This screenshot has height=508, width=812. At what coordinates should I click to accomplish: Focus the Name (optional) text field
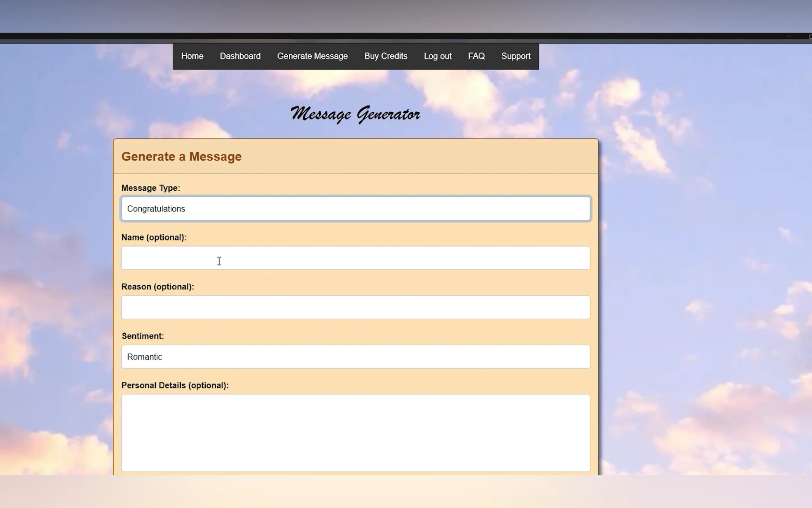355,258
